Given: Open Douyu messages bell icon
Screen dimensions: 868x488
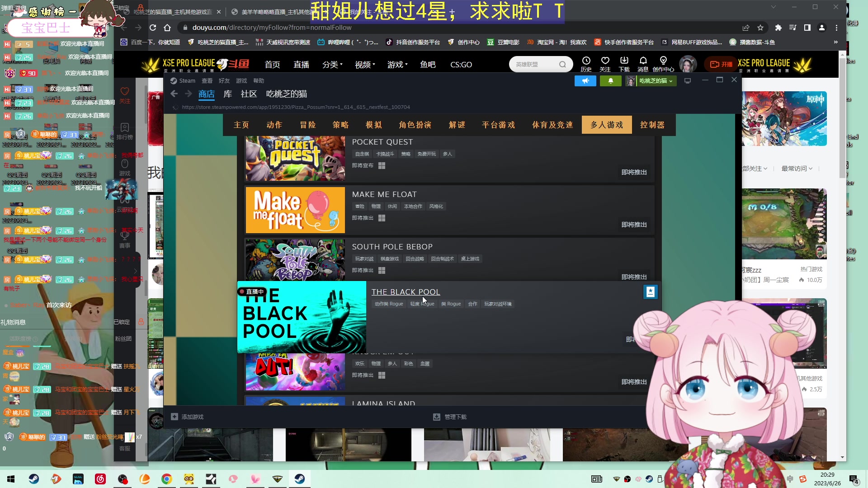Looking at the screenshot, I should (x=643, y=61).
